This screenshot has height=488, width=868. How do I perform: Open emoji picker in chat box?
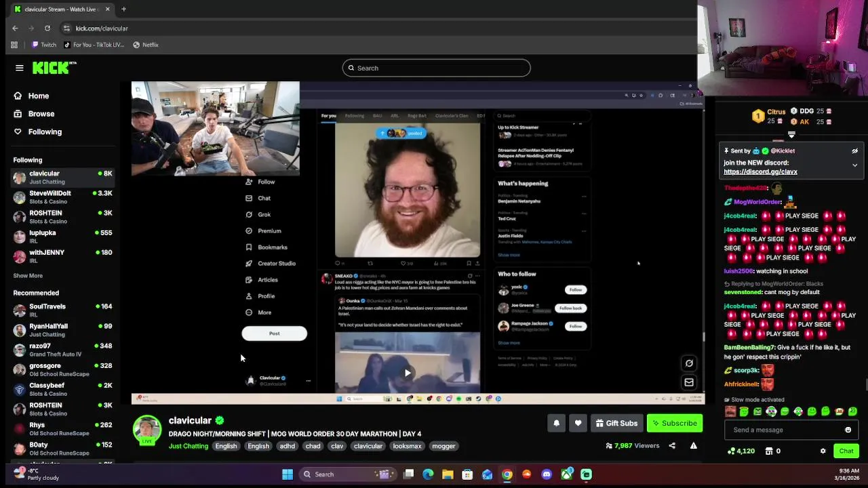(848, 430)
